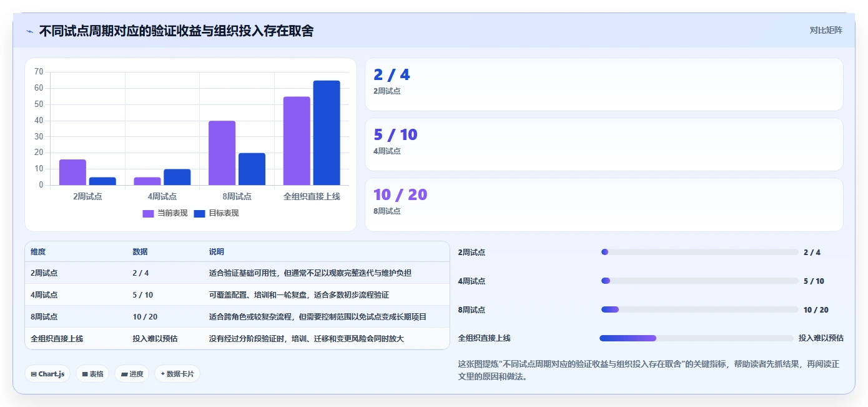Screen dimensions: 868x407
Task: Click the lightning icon beside the title
Action: (x=29, y=31)
